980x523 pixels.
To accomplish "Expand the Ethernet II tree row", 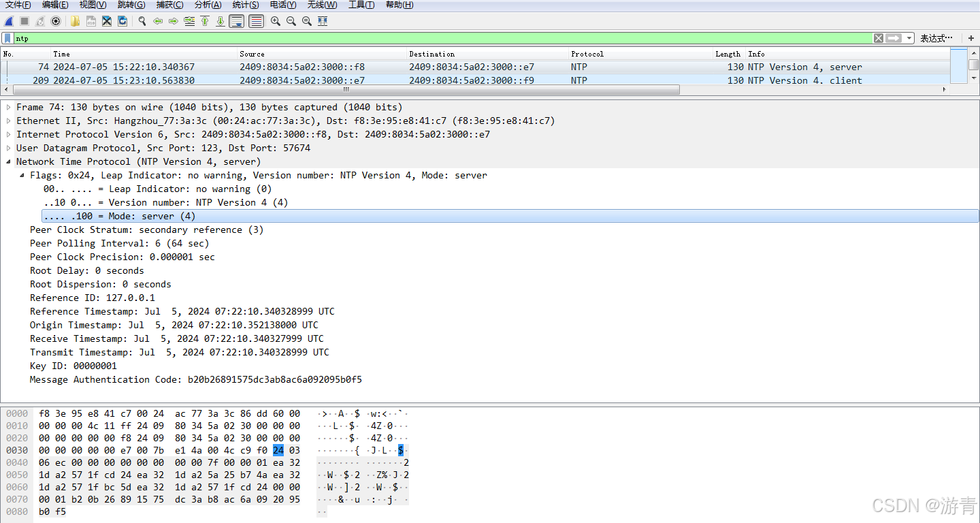I will tap(9, 121).
